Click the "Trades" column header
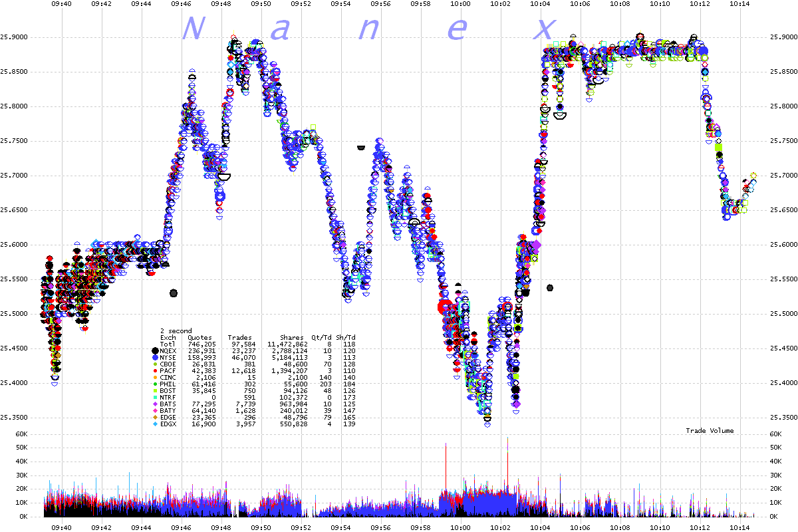This screenshot has height=532, width=798. [240, 338]
